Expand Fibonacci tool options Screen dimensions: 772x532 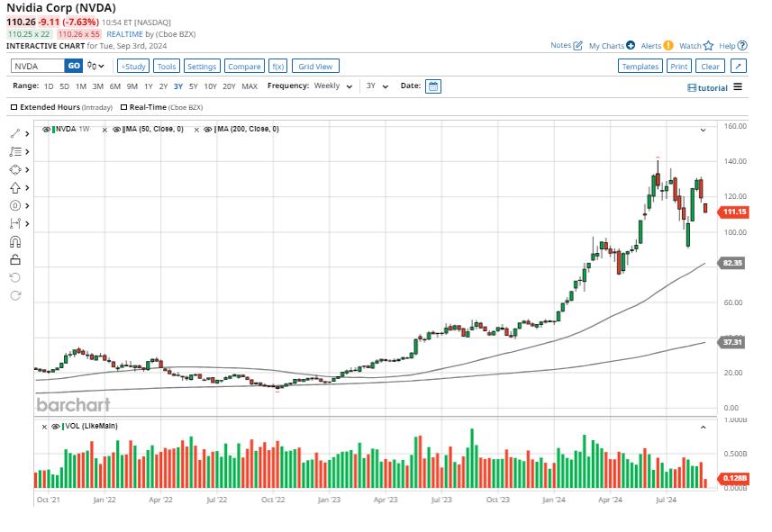pos(27,151)
